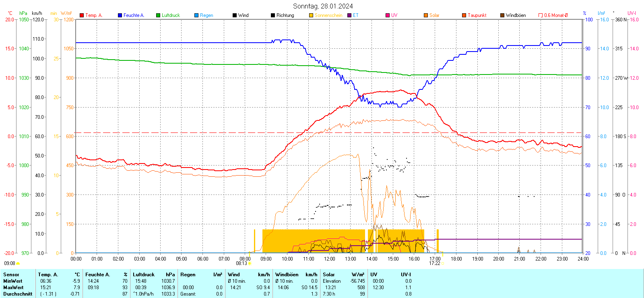Click the Taupunkt legend label

[x=477, y=15]
